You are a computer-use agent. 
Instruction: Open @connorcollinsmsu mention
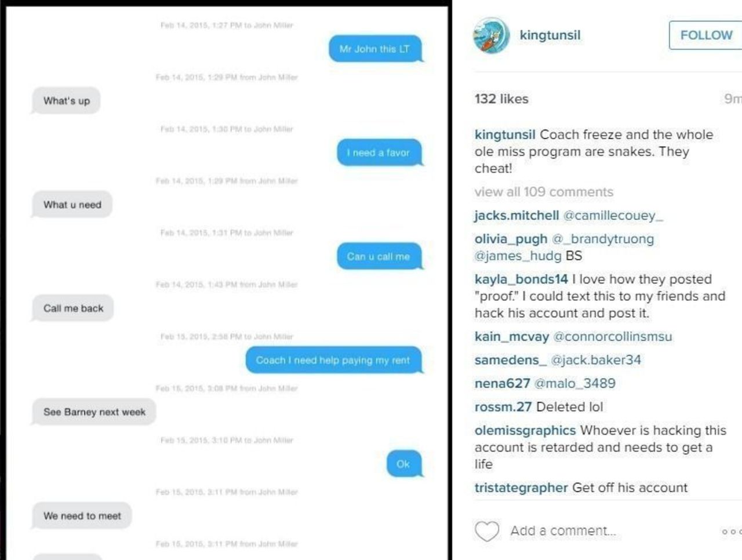[x=612, y=337]
